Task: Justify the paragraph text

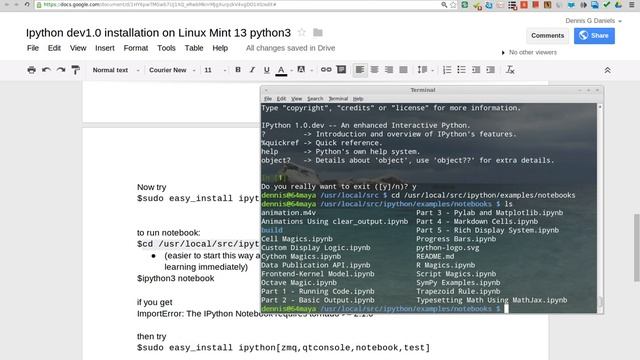Action: coord(403,70)
